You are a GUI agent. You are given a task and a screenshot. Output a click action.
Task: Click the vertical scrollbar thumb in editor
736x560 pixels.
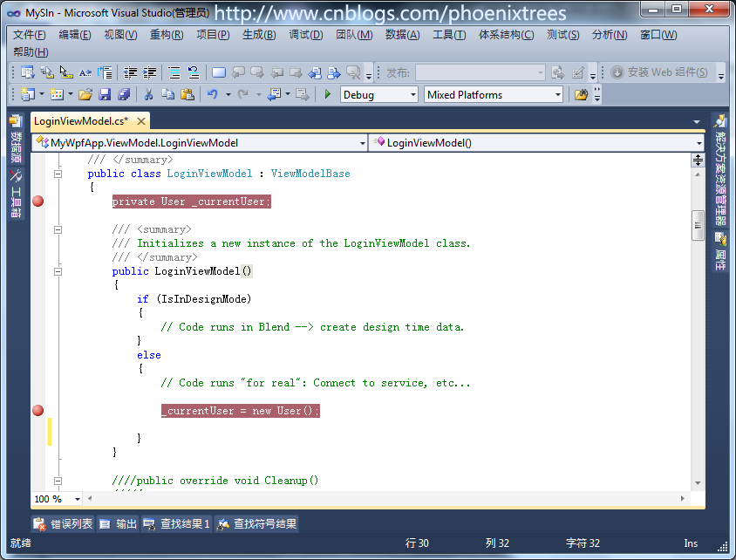click(698, 226)
